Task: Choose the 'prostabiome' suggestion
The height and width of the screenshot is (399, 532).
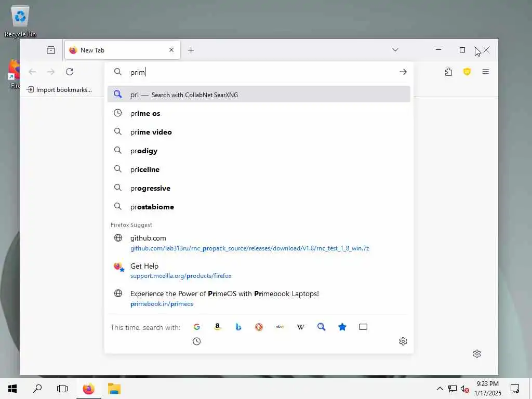Action: [259, 207]
